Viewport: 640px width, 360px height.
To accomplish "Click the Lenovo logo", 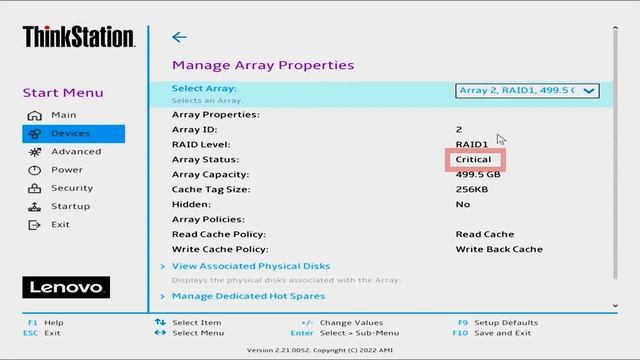I will (66, 287).
